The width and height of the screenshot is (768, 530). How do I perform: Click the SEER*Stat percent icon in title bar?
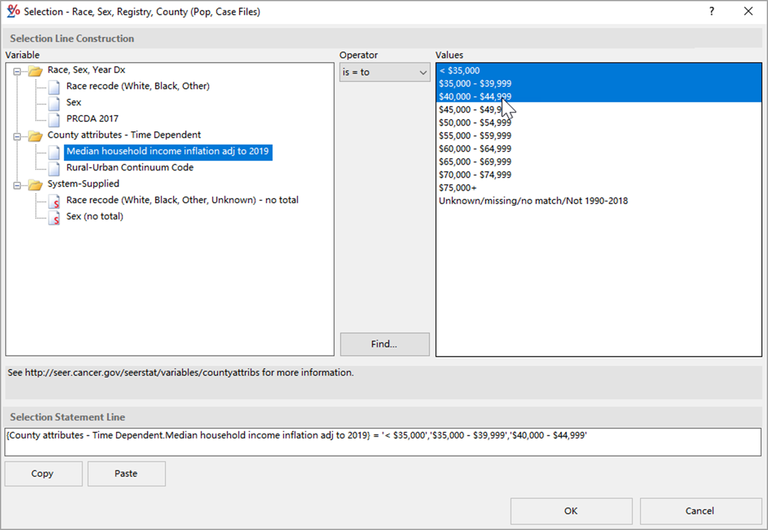click(x=13, y=11)
